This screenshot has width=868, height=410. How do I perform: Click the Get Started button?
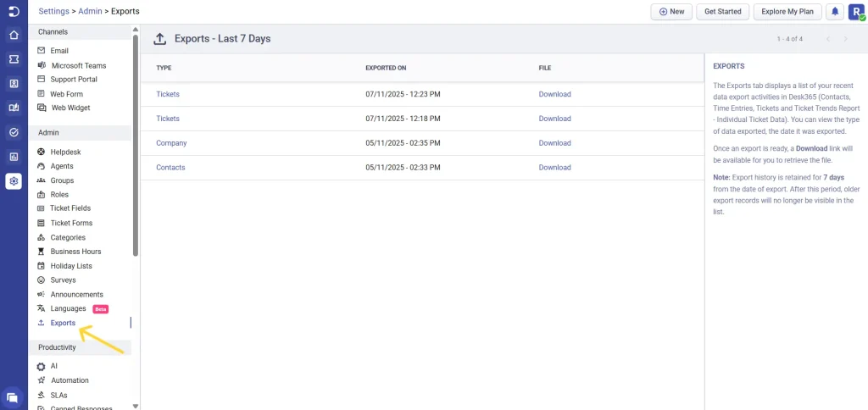tap(723, 12)
